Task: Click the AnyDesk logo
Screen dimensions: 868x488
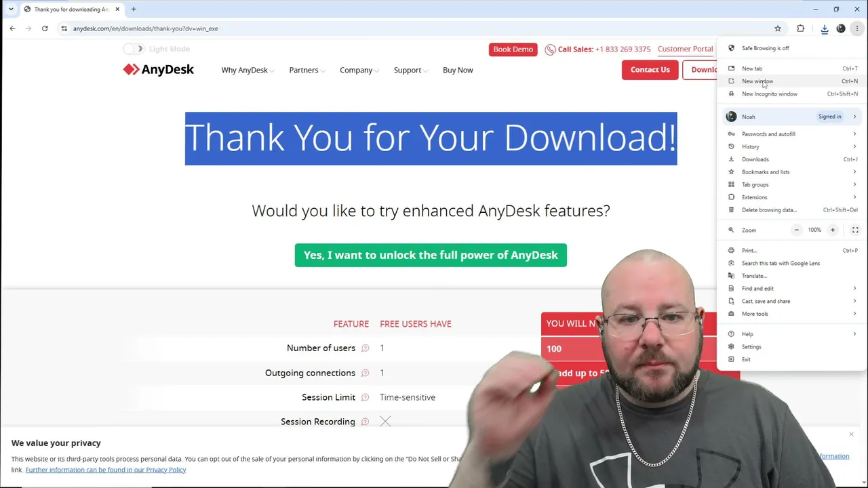Action: 159,70
